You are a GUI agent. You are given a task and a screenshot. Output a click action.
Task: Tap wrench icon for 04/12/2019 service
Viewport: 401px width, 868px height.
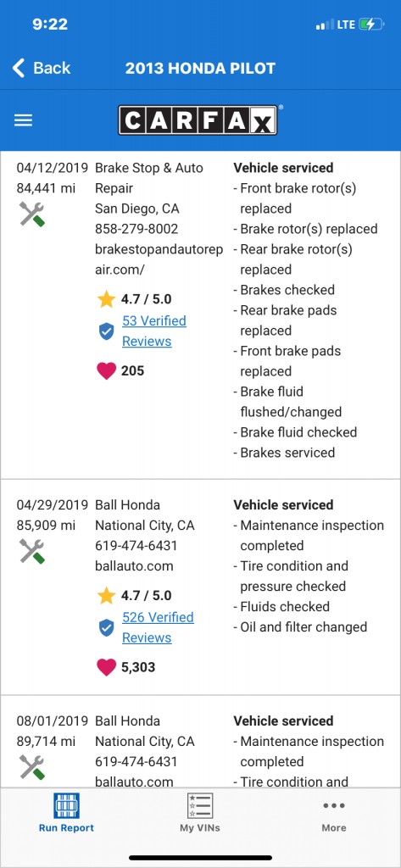pos(32,214)
